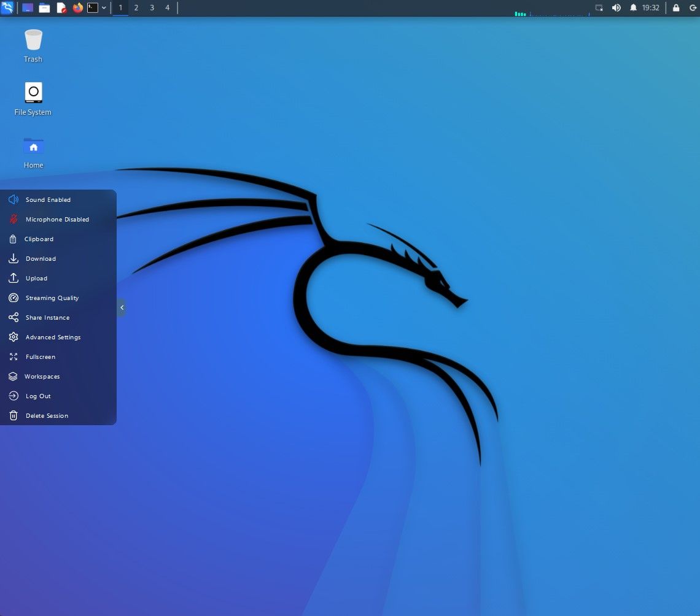Expand the terminal launcher dropdown arrow

pyautogui.click(x=104, y=8)
